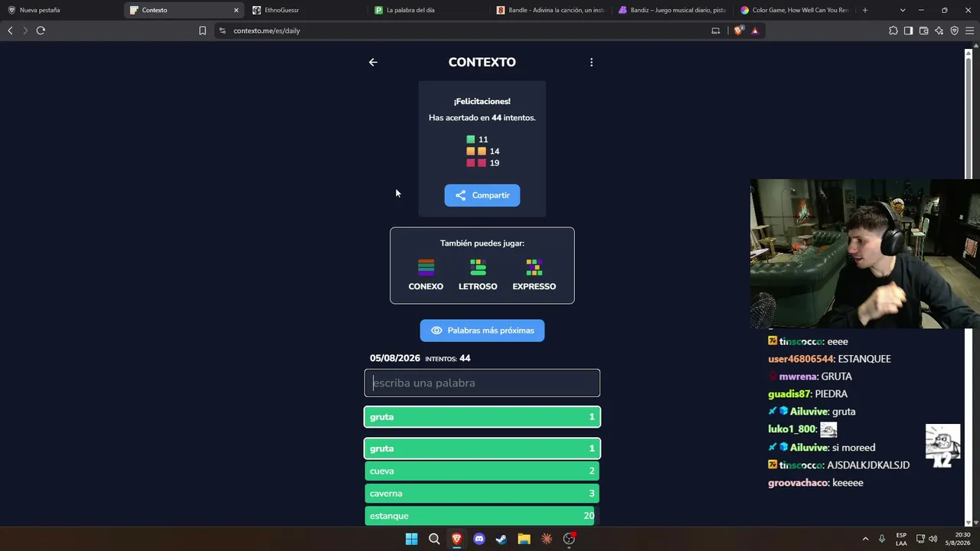980x551 pixels.
Task: Navigate back in the browser
Action: [10, 31]
